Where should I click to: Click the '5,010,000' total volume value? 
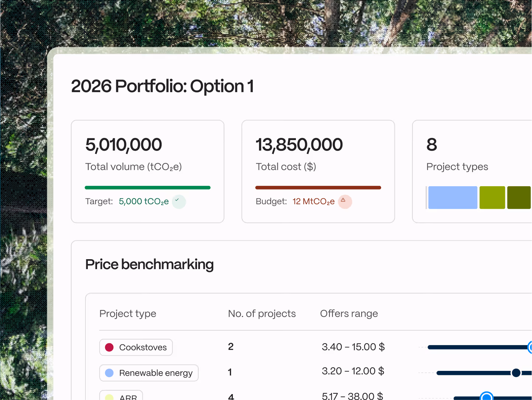point(124,145)
